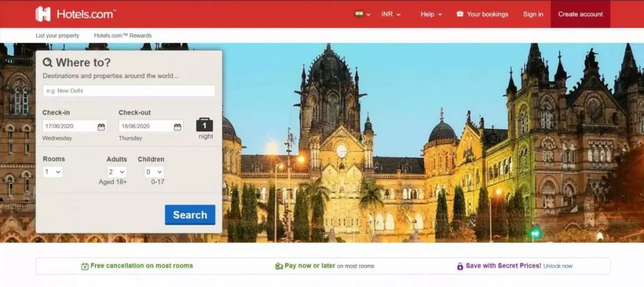Click the pay now or later icon
This screenshot has width=644, height=287.
[x=279, y=266]
